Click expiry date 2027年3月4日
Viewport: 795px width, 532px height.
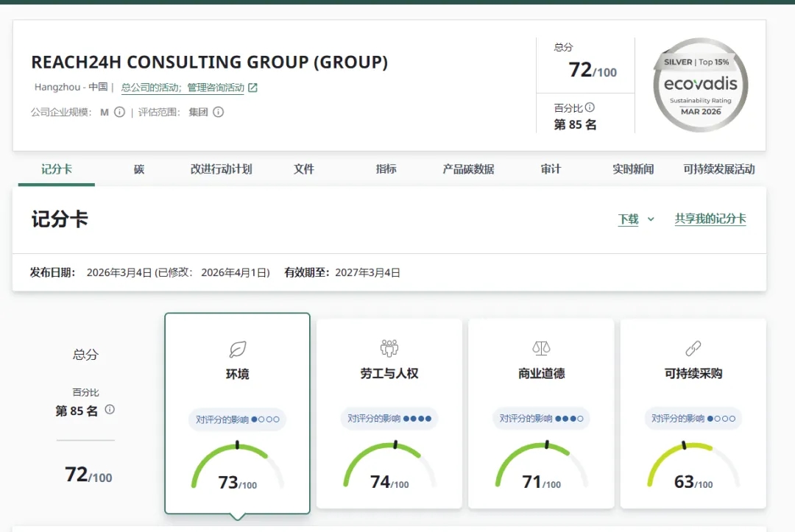(367, 272)
